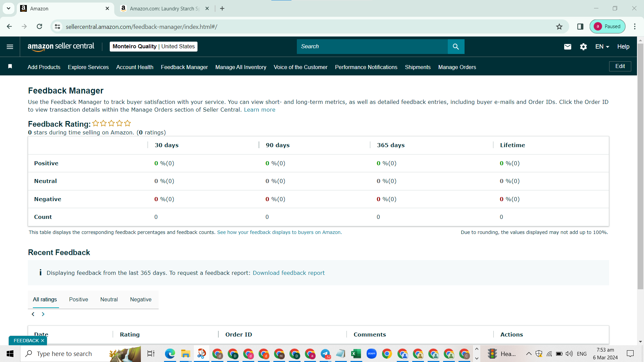Open Microsoft Edge from the taskbar
The height and width of the screenshot is (362, 644).
(170, 354)
